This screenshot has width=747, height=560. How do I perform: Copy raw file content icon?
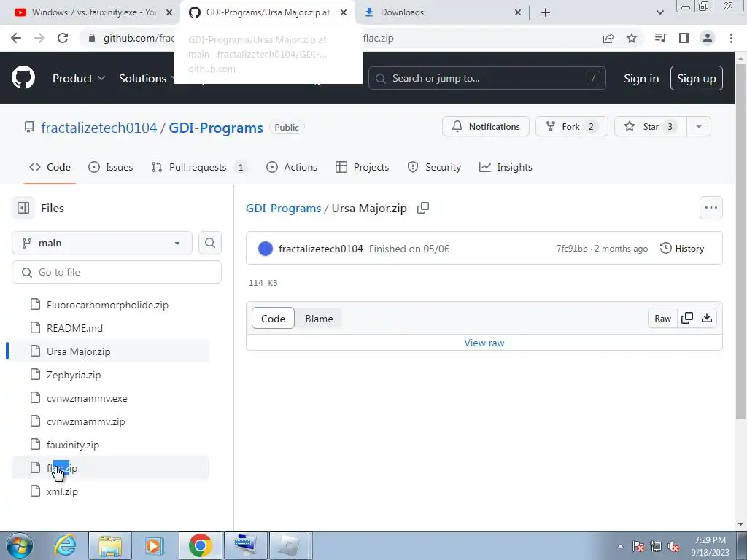click(x=687, y=318)
